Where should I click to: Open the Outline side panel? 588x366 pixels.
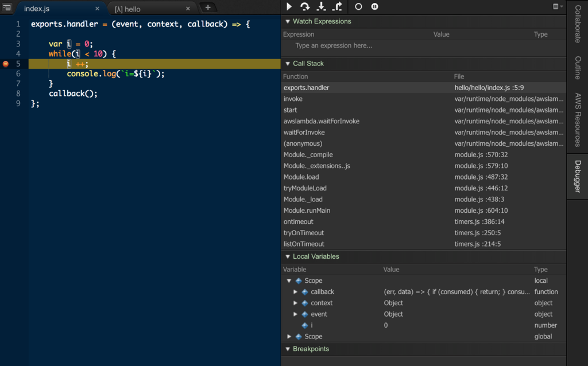[x=578, y=68]
